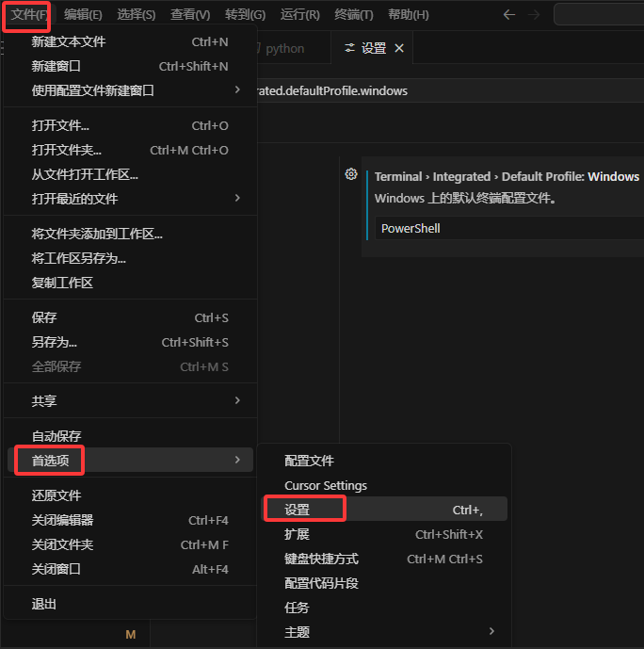Select 扩展 in preferences submenu
The height and width of the screenshot is (649, 644).
pos(385,534)
